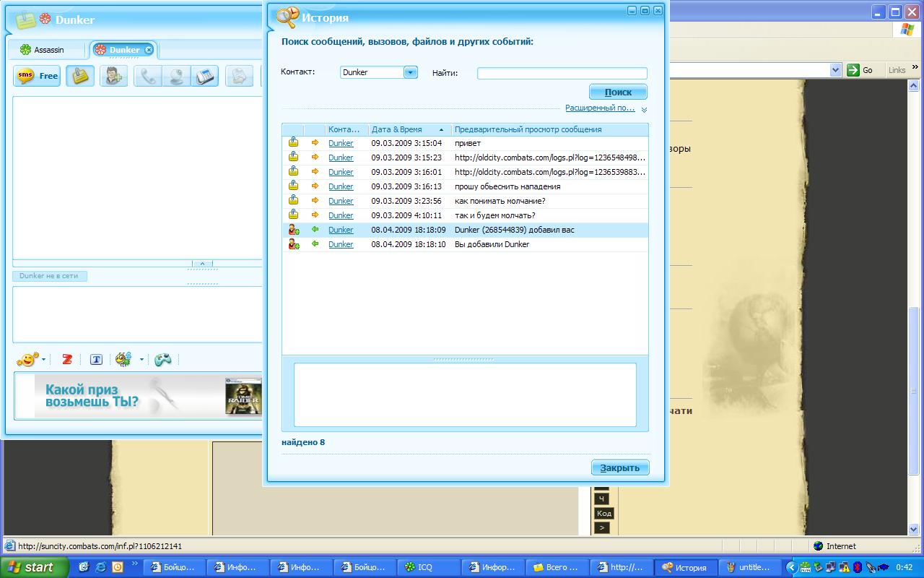Expand hidden system tray icons arrow
This screenshot has height=578, width=924.
click(791, 567)
